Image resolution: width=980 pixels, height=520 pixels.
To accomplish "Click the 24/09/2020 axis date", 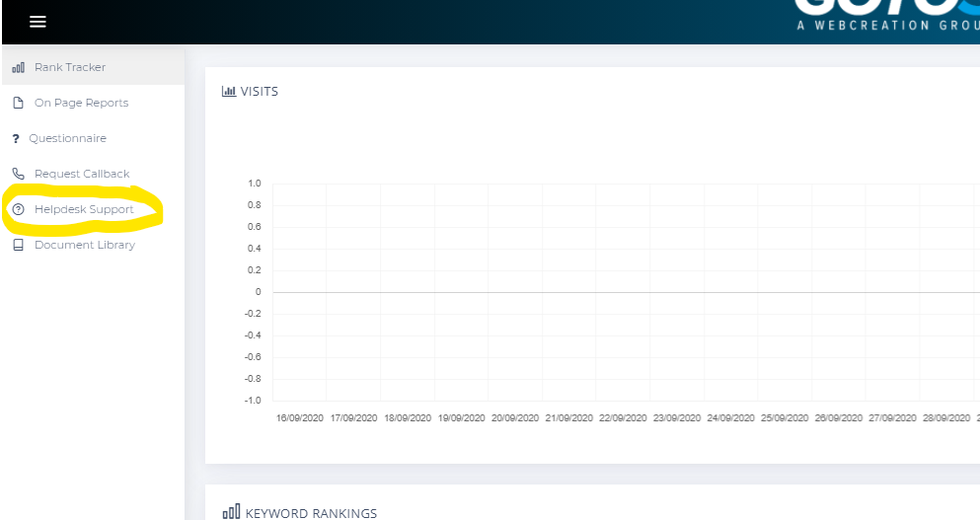I will [x=730, y=418].
